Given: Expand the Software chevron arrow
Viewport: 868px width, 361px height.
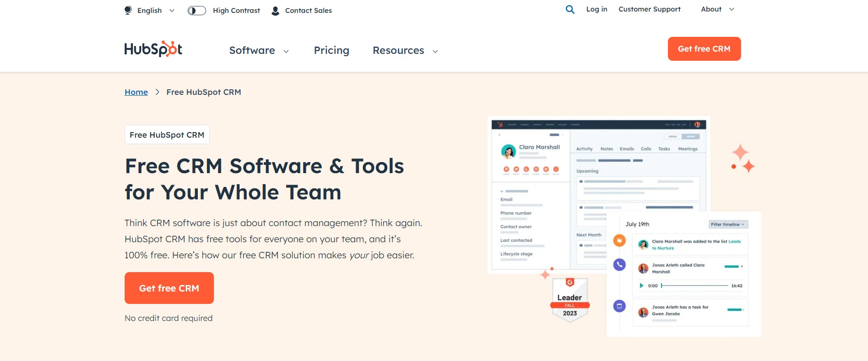Looking at the screenshot, I should [286, 52].
